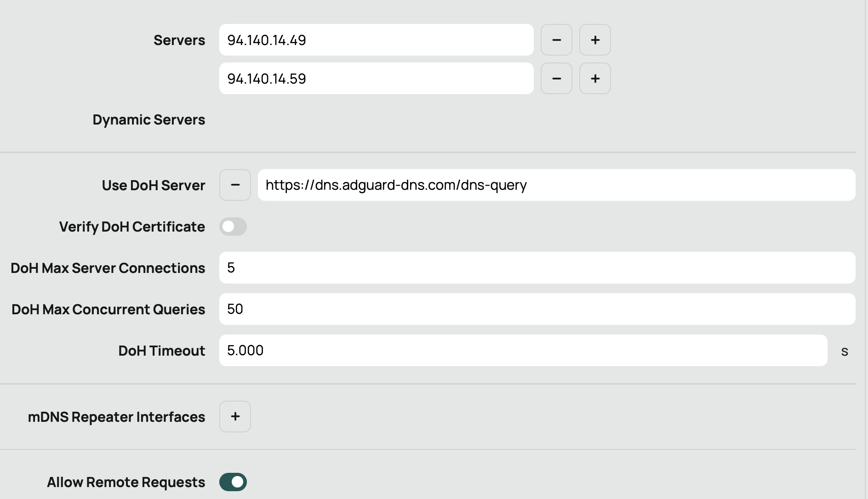Click the Dynamic Servers label

(x=149, y=120)
